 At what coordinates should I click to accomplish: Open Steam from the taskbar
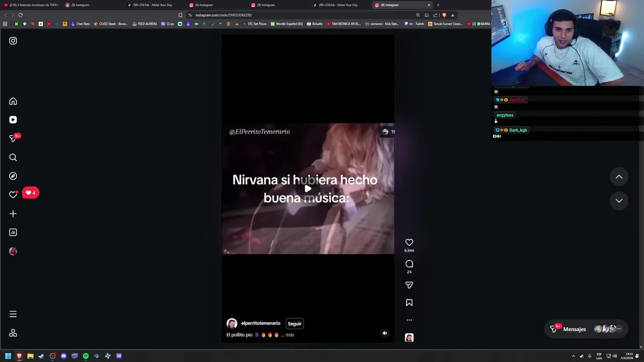pos(41,356)
